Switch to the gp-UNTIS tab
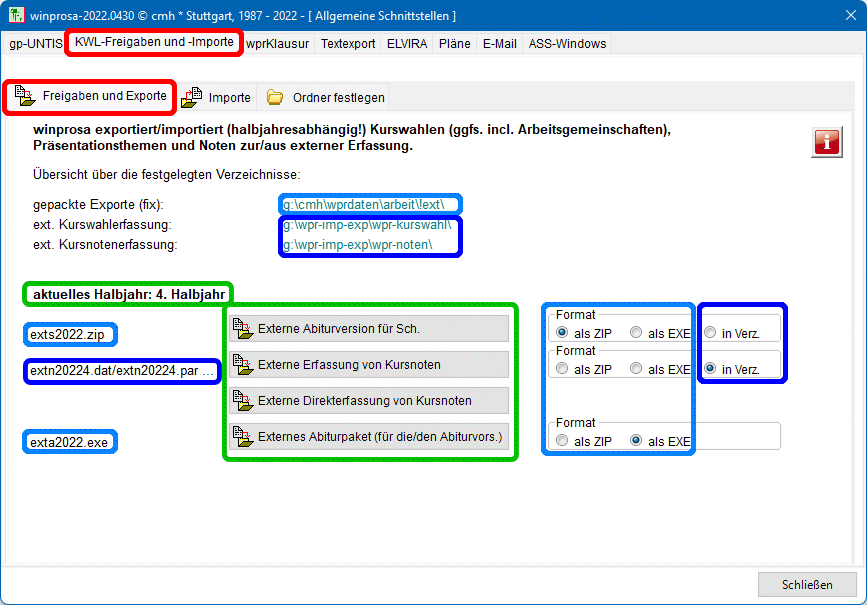Viewport: 867px width, 605px height. pyautogui.click(x=35, y=44)
